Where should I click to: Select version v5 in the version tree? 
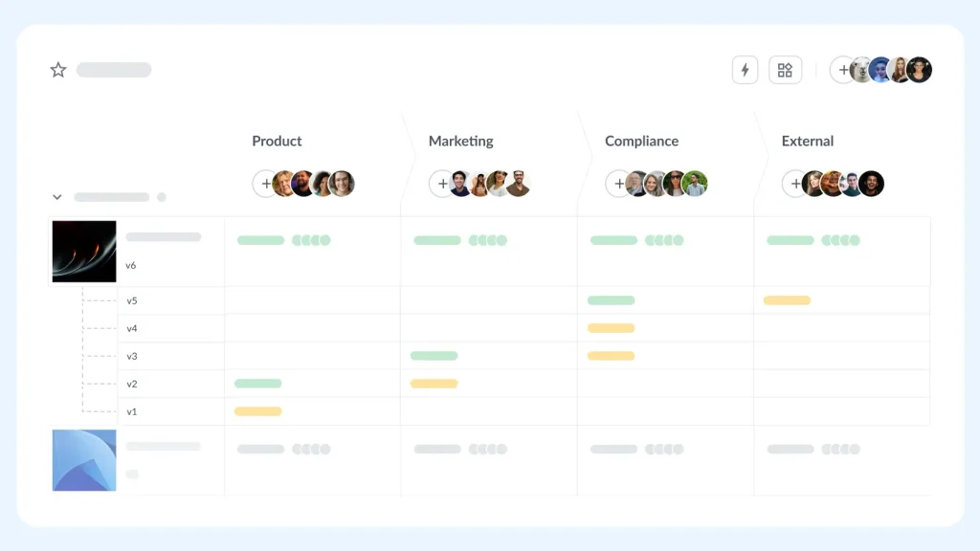pos(132,300)
